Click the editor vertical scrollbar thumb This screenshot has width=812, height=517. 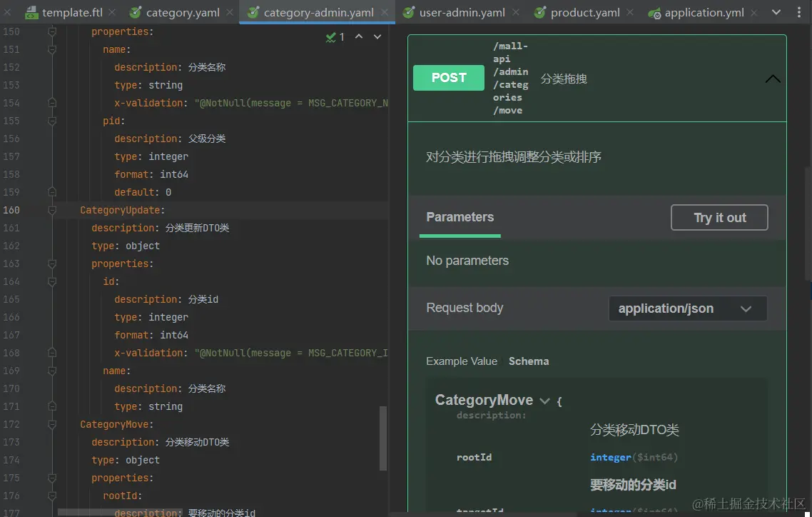point(383,438)
